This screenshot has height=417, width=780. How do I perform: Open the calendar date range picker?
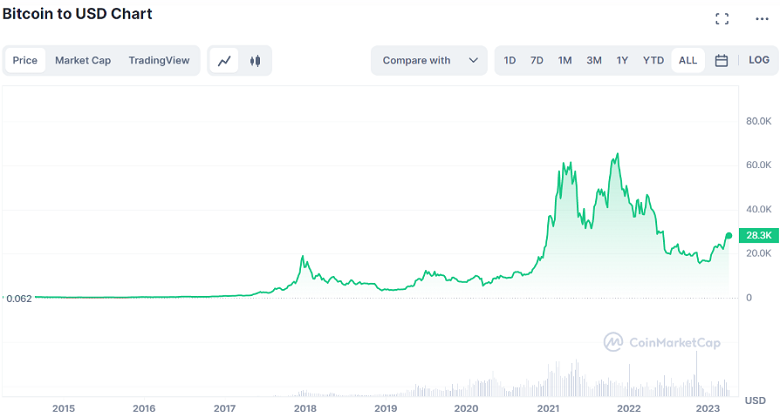(x=721, y=61)
